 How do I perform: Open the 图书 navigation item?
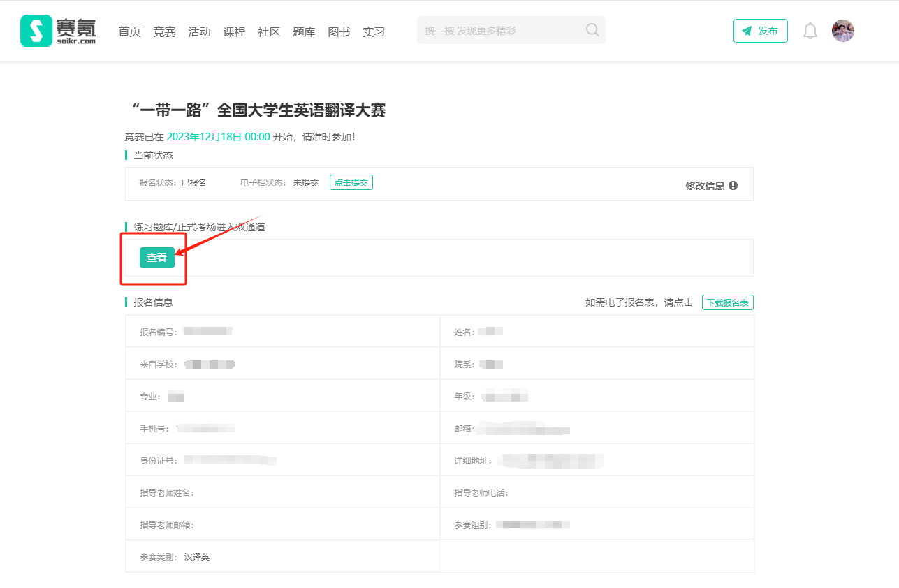tap(339, 31)
